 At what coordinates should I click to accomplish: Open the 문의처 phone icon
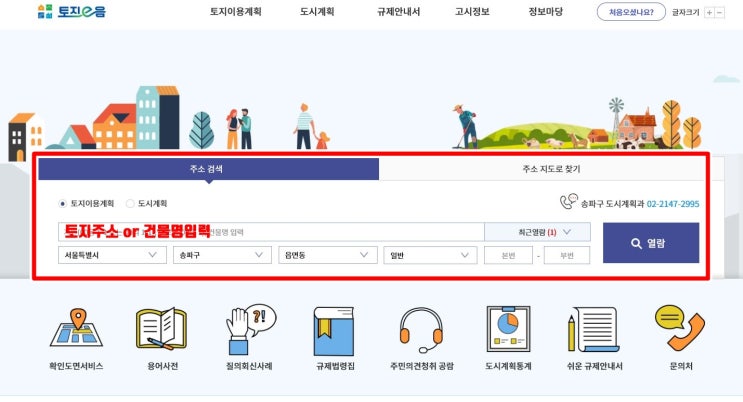click(x=680, y=328)
